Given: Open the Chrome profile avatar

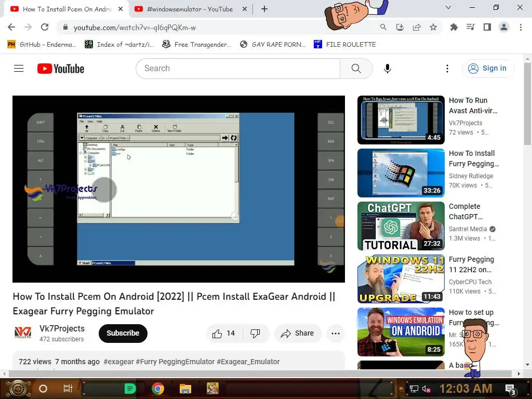Looking at the screenshot, I should point(504,27).
